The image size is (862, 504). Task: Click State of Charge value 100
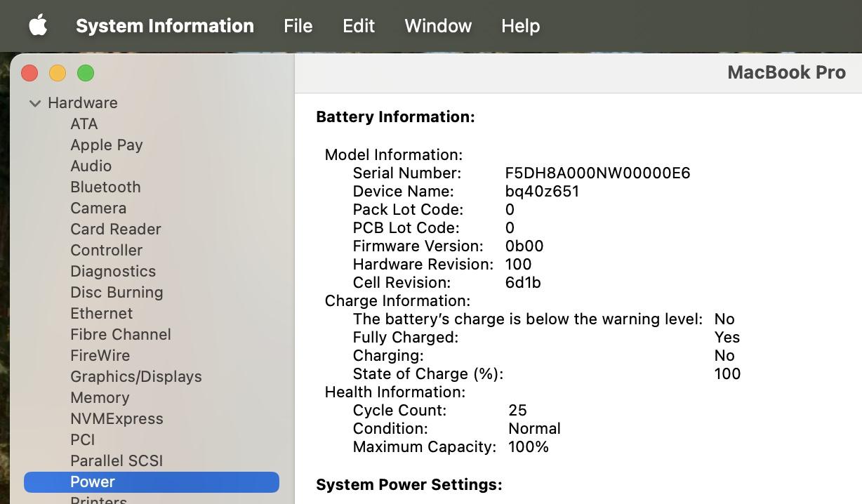727,373
